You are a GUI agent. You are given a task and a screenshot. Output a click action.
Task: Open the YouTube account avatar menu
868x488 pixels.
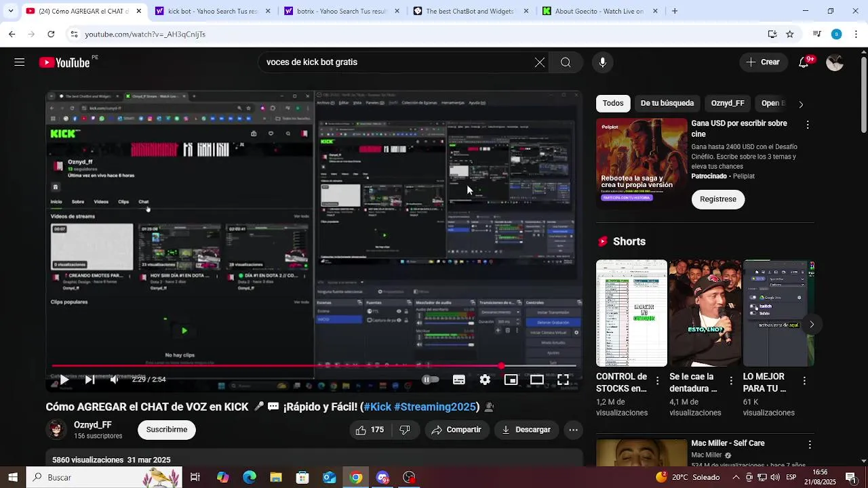pos(835,62)
